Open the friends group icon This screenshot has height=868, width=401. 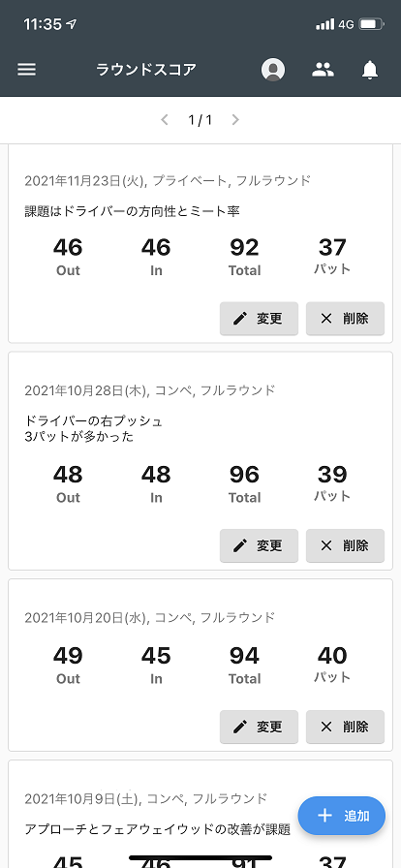[x=323, y=69]
